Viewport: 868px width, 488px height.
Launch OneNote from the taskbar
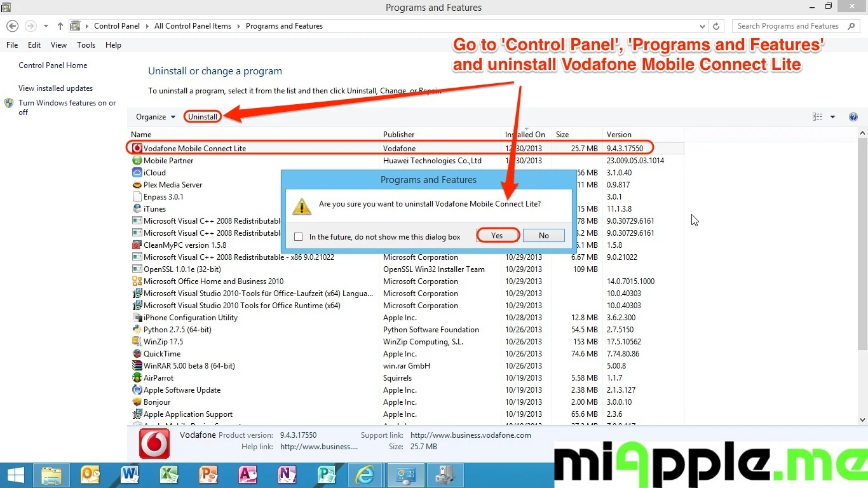coord(287,475)
